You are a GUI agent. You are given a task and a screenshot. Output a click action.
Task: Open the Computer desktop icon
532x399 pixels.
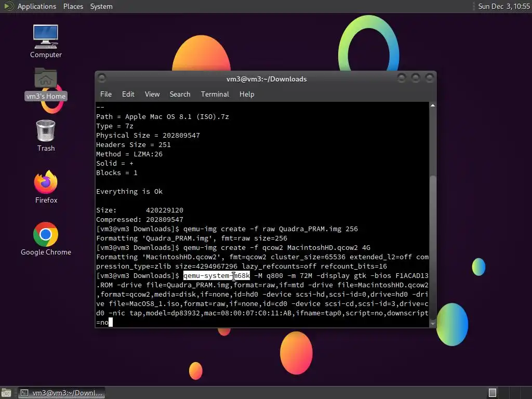tap(46, 41)
